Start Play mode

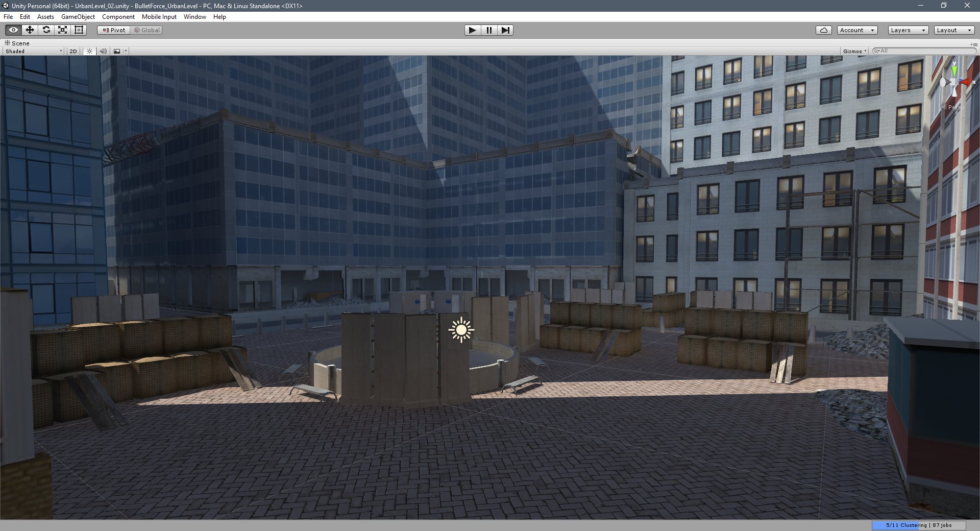pyautogui.click(x=473, y=30)
